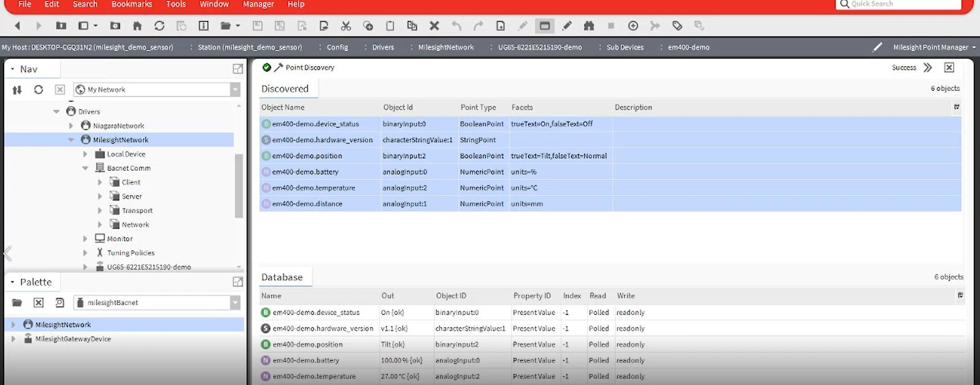The width and height of the screenshot is (980, 385).
Task: Click the Delete X icon in toolbar
Action: 434,26
